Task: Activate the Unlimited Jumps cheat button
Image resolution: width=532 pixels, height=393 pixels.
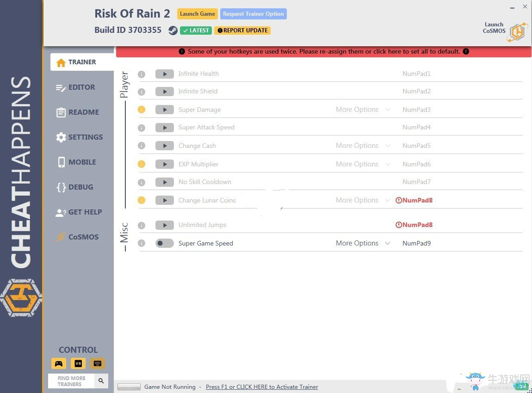Action: 165,225
